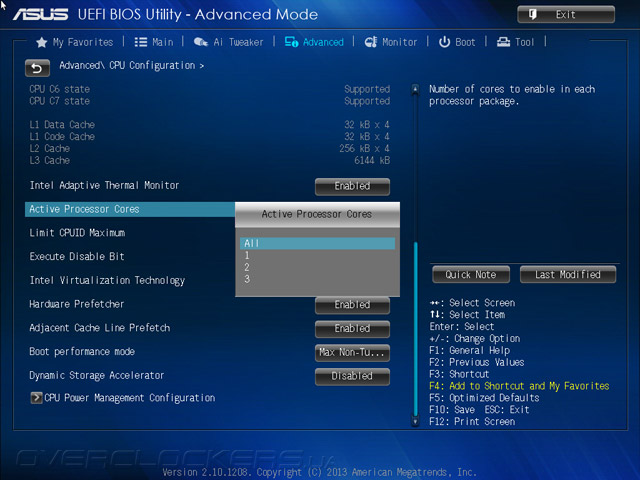Click the L3 Cache row

[x=209, y=160]
